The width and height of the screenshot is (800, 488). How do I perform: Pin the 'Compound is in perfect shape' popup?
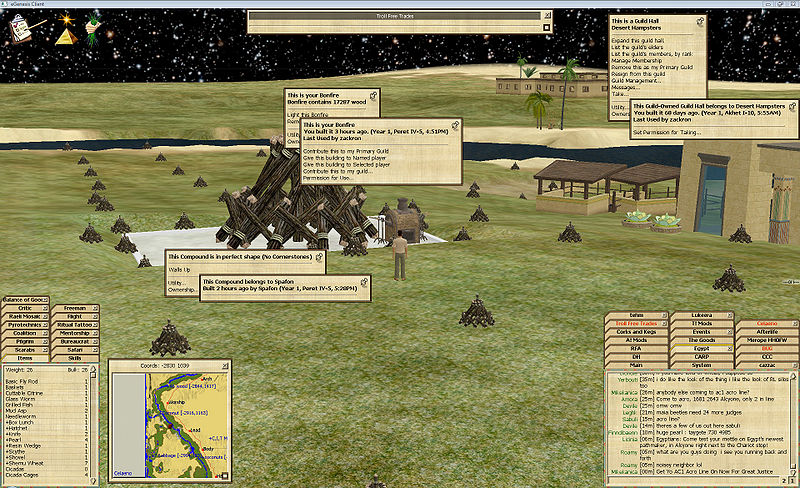click(319, 257)
